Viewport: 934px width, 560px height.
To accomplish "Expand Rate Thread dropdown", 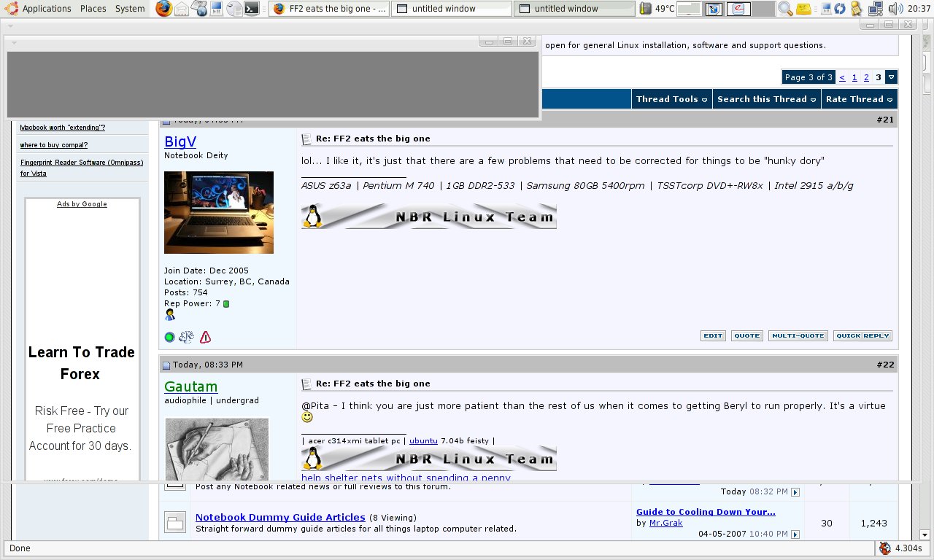I will (859, 99).
